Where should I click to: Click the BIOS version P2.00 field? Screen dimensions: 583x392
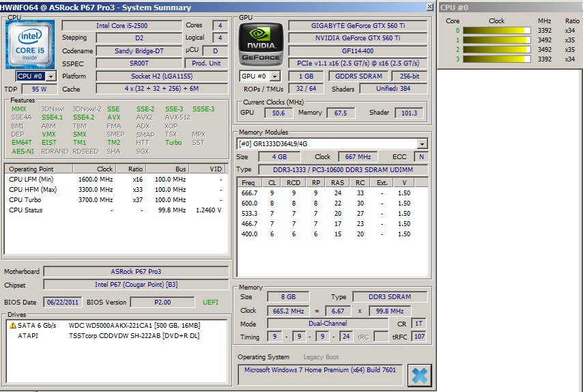click(162, 303)
